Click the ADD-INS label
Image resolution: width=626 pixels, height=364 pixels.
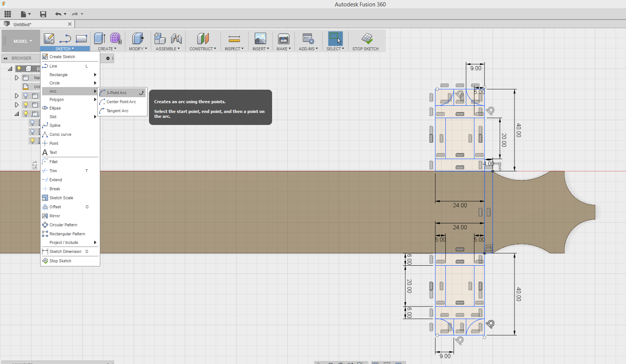tap(308, 49)
